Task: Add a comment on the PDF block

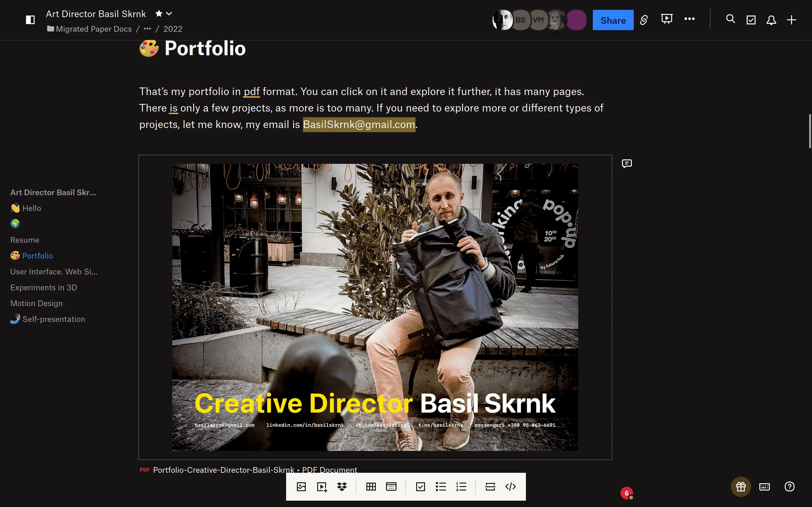Action: click(x=626, y=164)
